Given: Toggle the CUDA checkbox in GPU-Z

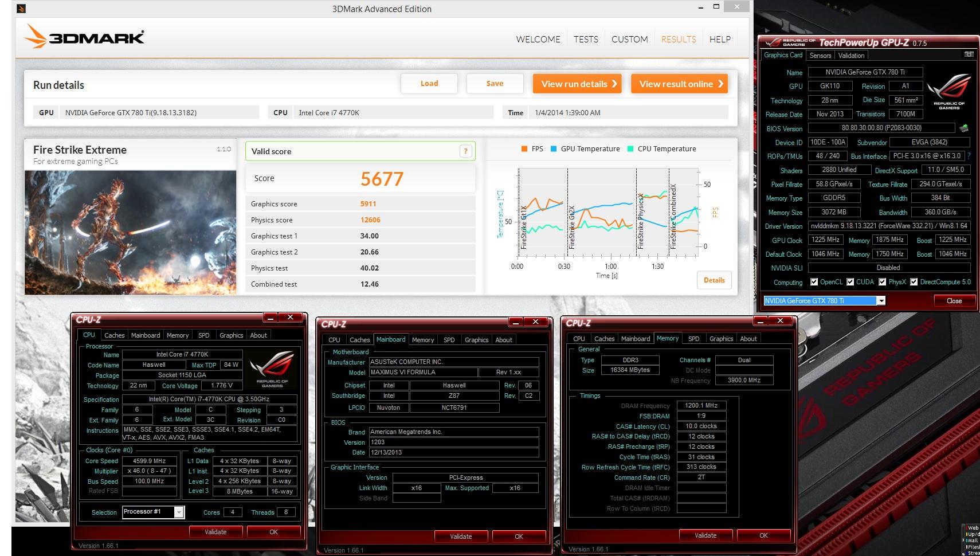Looking at the screenshot, I should (850, 282).
